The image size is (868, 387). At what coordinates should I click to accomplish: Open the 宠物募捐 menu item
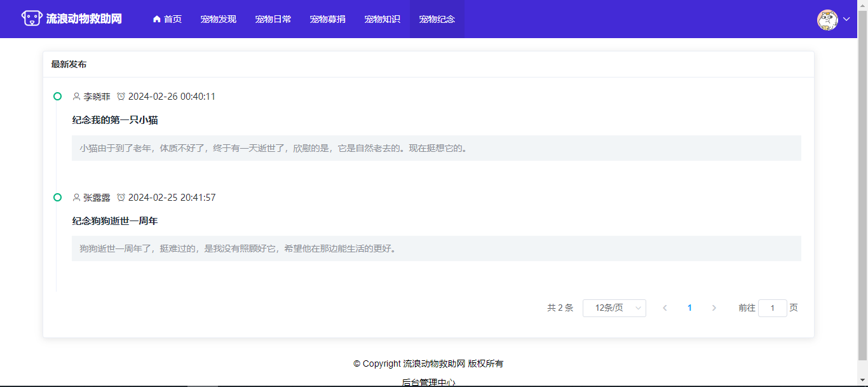click(x=328, y=19)
